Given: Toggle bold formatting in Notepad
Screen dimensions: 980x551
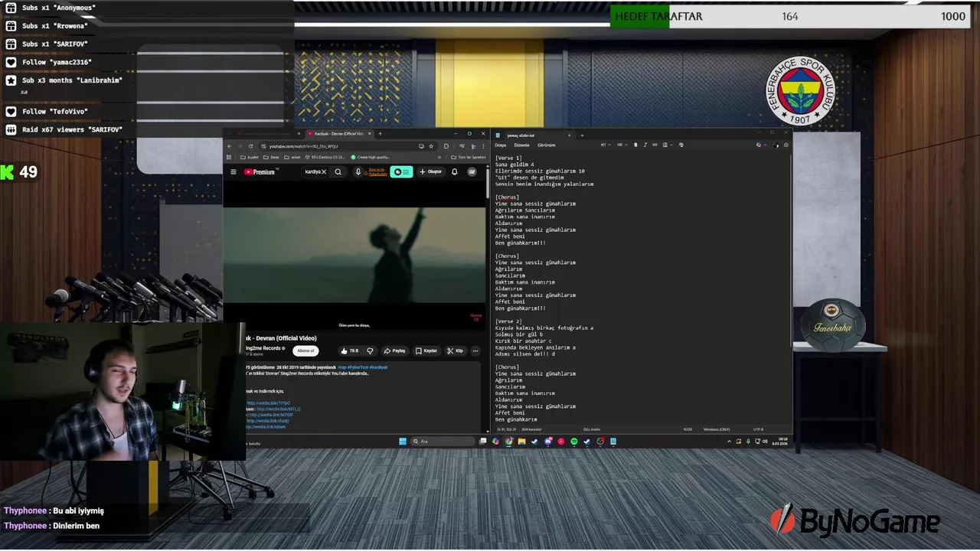Looking at the screenshot, I should click(635, 145).
